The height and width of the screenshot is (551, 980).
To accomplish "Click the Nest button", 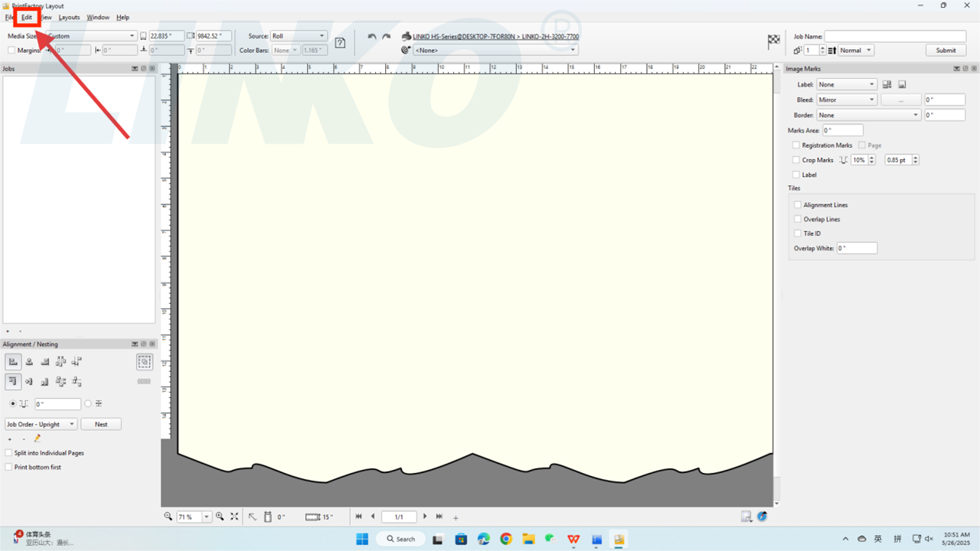I will [101, 424].
